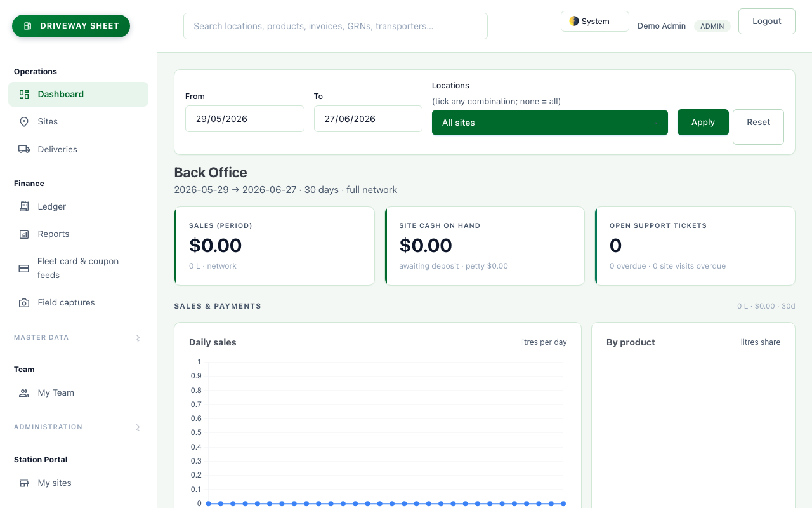Click the '0 L · network' text
Viewport: 812px width, 508px height.
pyautogui.click(x=213, y=266)
